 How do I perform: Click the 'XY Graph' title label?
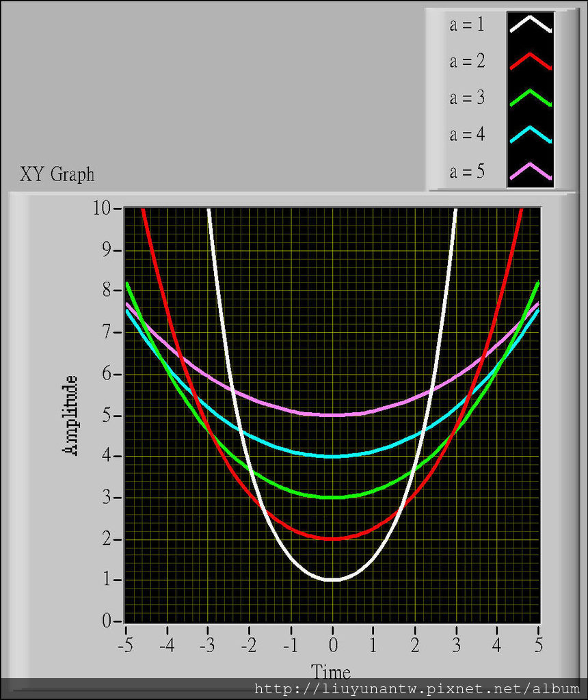pos(57,174)
